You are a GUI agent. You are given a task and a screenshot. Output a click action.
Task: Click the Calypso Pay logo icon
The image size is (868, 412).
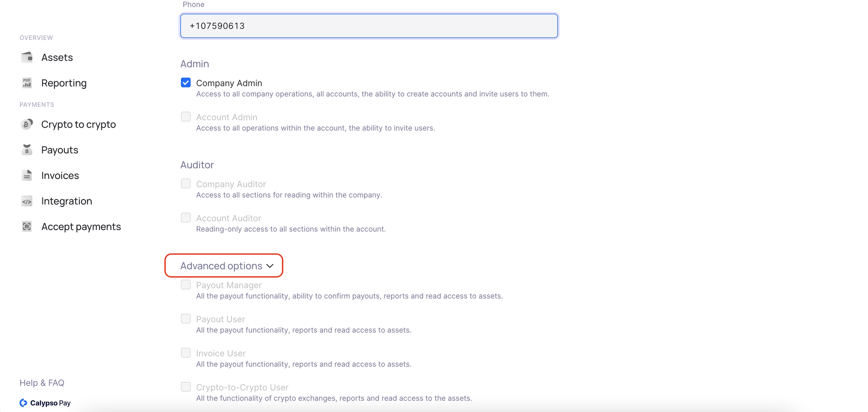tap(23, 403)
